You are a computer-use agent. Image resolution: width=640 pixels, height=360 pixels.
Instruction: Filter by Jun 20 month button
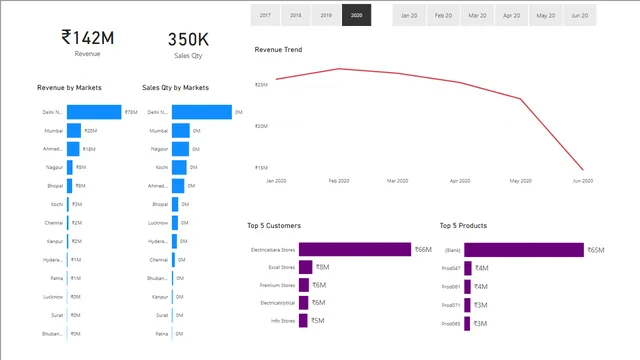[x=580, y=16]
